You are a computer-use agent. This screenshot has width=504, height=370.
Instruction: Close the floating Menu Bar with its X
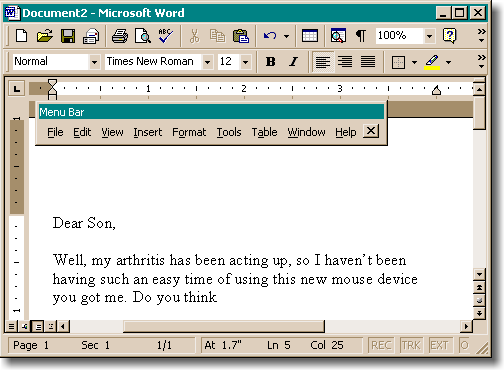coord(371,131)
